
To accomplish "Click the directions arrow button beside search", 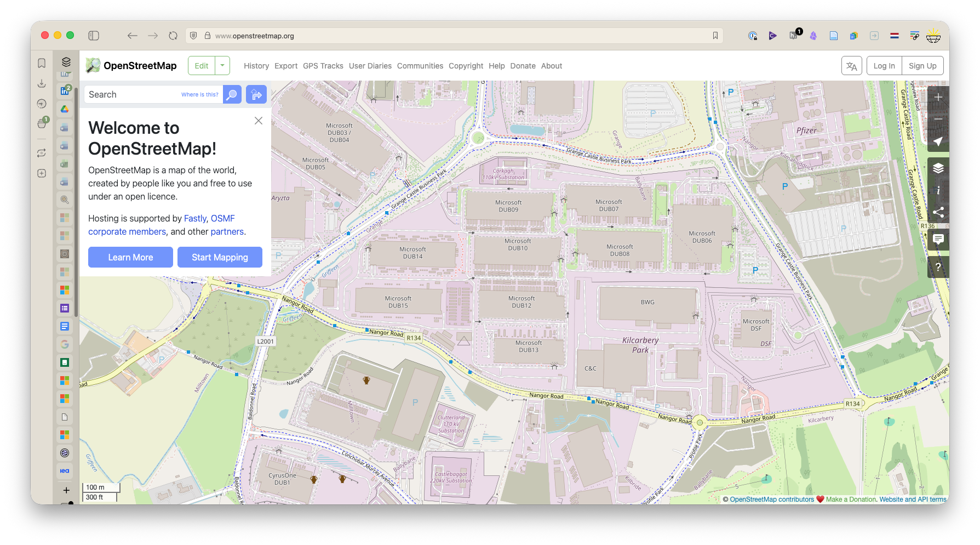I will click(256, 94).
